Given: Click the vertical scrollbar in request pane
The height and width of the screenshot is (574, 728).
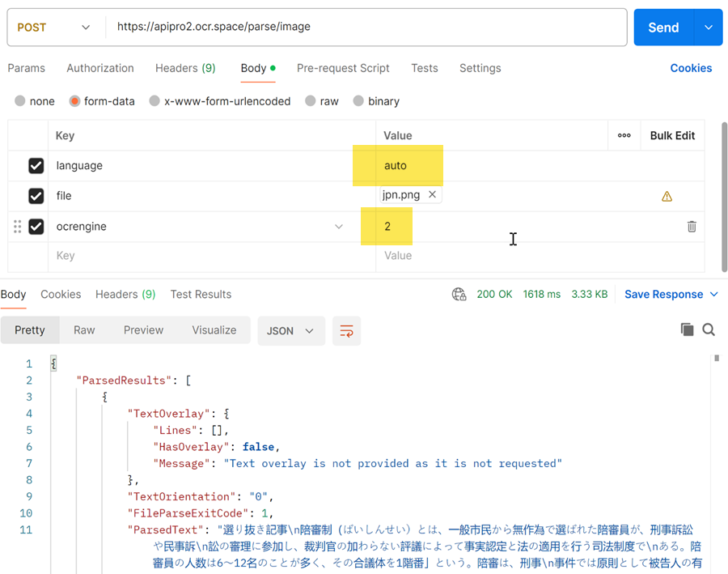Looking at the screenshot, I should point(724,194).
